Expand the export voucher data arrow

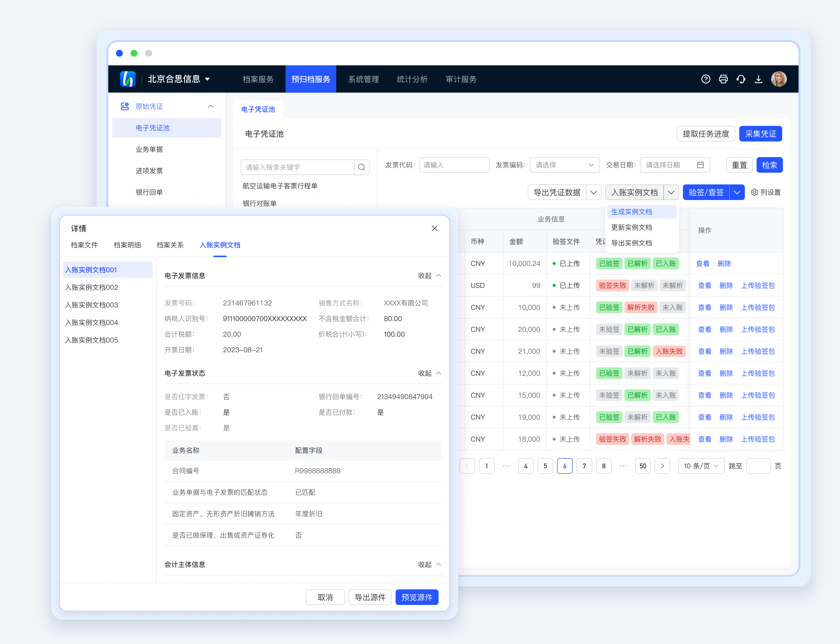click(594, 192)
